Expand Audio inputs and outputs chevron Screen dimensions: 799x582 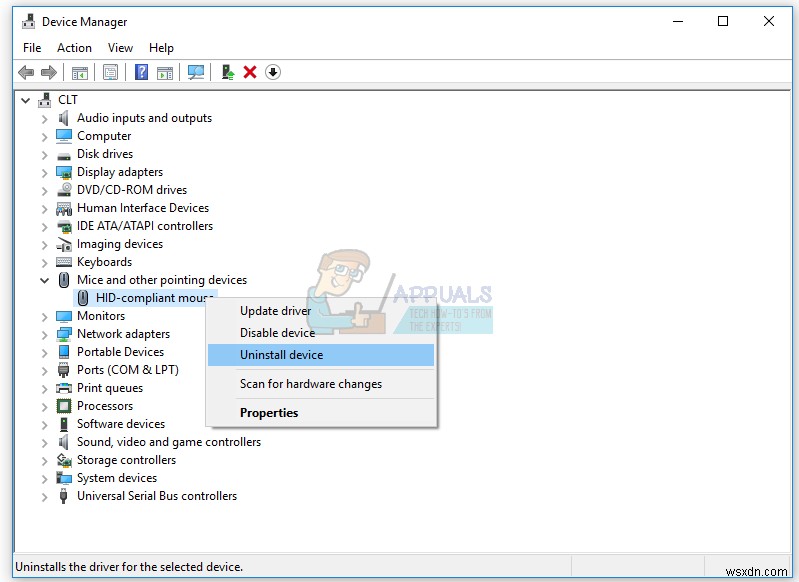pos(44,119)
